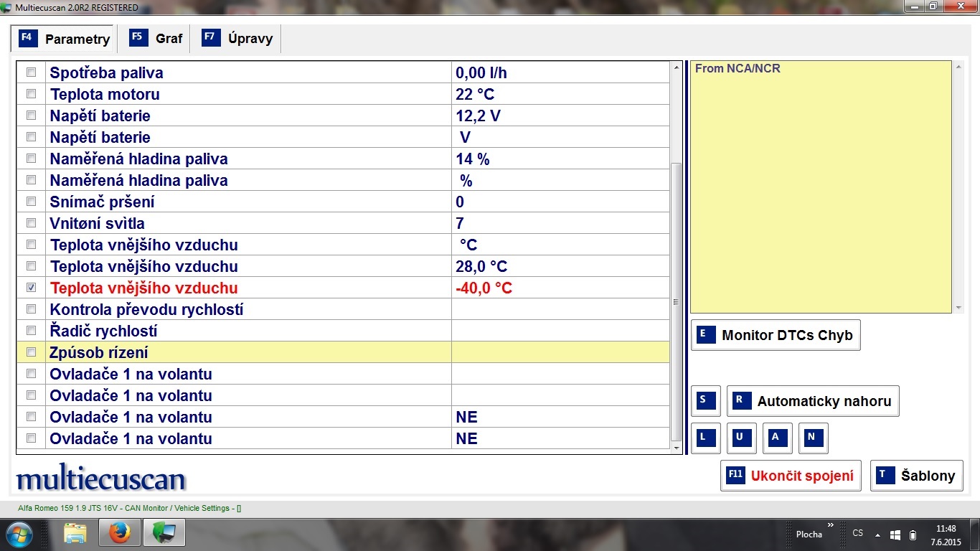The width and height of the screenshot is (980, 551).
Task: Click the L shortcut button
Action: 706,438
